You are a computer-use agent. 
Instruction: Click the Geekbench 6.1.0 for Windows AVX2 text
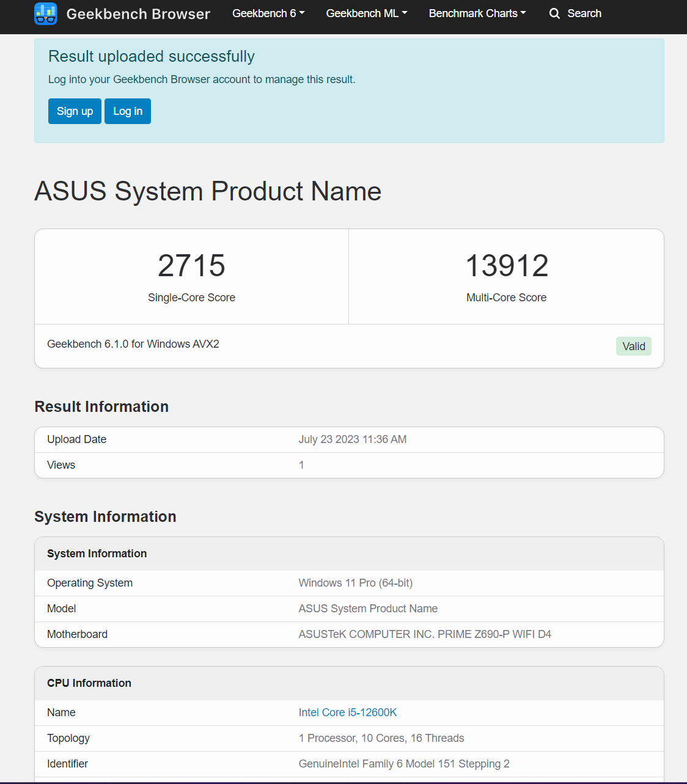133,344
